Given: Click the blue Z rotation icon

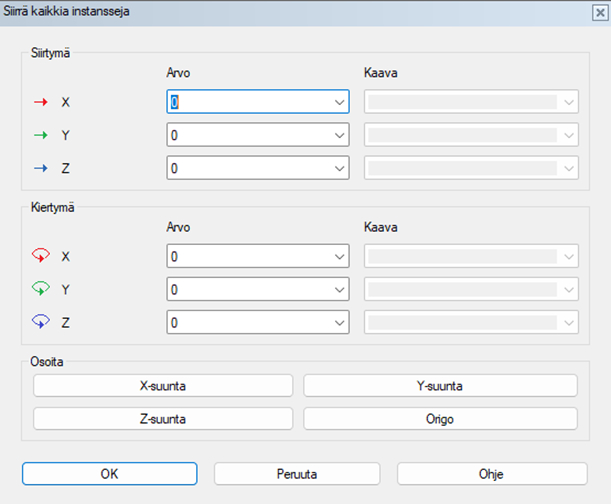Looking at the screenshot, I should pos(41,323).
